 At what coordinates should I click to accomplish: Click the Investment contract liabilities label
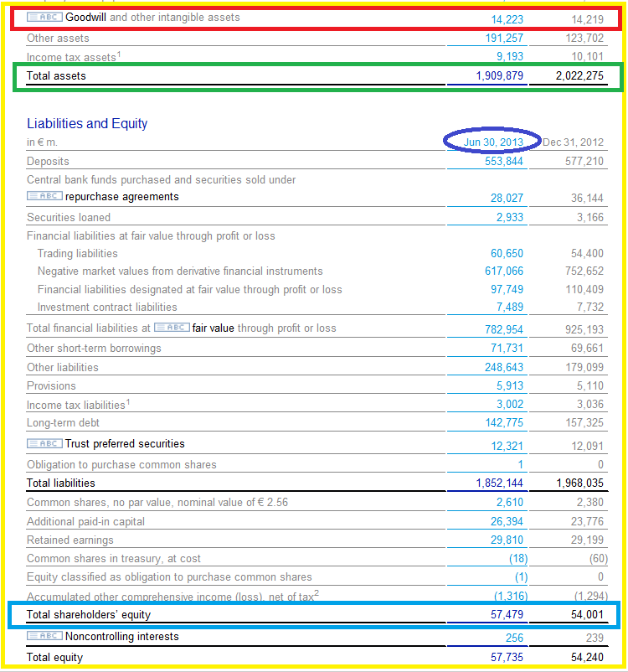click(x=107, y=308)
